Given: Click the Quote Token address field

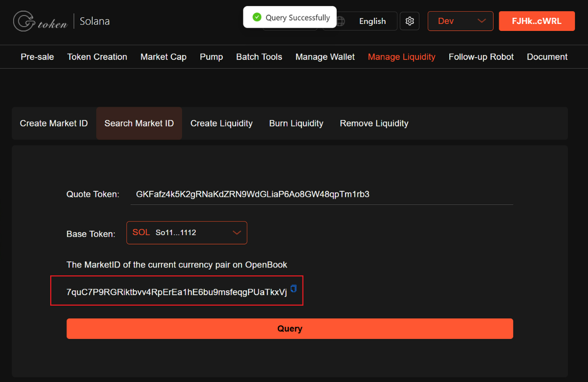Looking at the screenshot, I should [322, 194].
